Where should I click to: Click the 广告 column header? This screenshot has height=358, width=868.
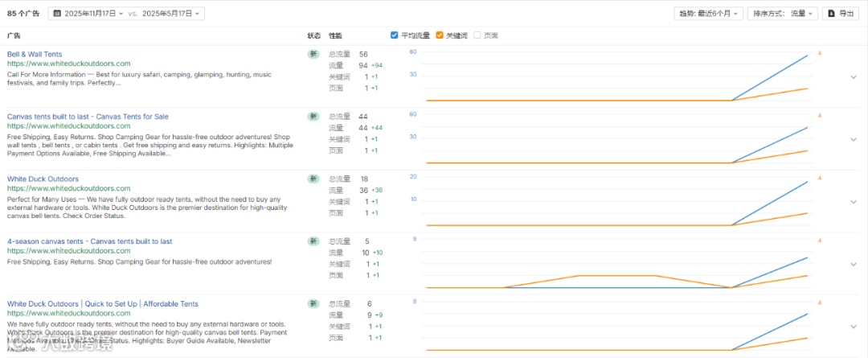tap(14, 35)
